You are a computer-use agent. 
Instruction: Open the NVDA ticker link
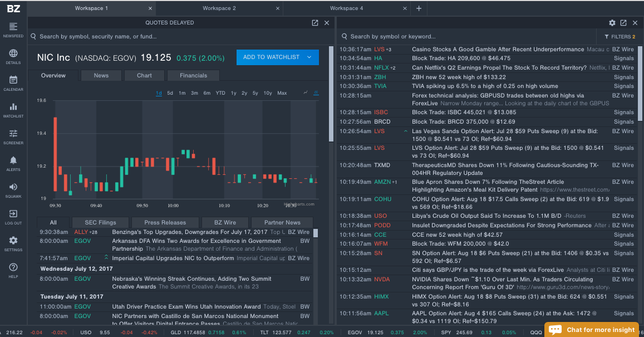382,280
